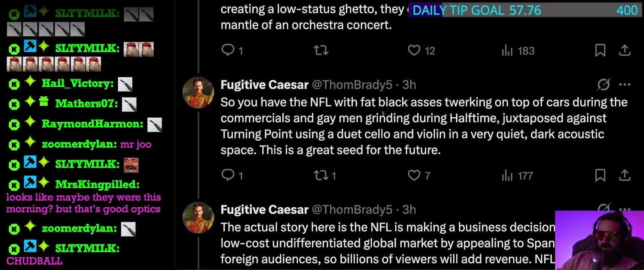The height and width of the screenshot is (270, 644).
Task: Click the Daily Tip Goal progress bar
Action: (524, 10)
